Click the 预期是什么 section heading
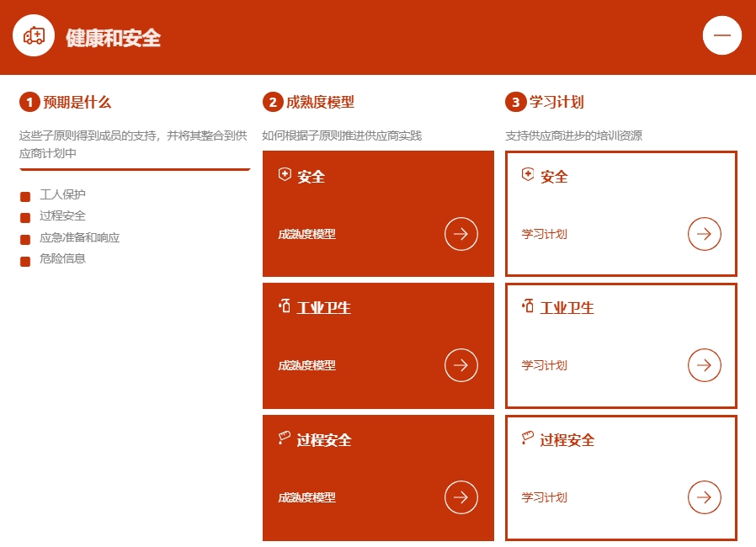 point(77,103)
